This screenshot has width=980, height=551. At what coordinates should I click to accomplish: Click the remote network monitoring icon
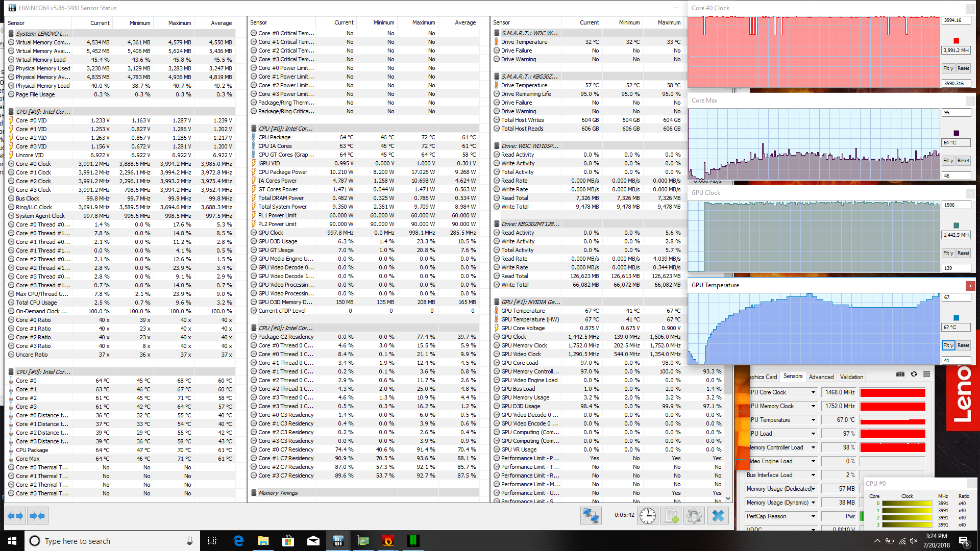(591, 516)
